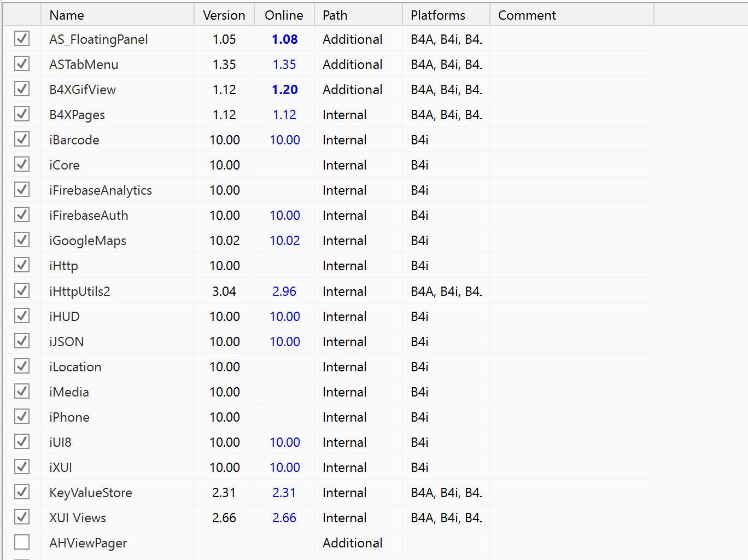Toggle the iPhone library checkbox
748x560 pixels.
[x=22, y=417]
